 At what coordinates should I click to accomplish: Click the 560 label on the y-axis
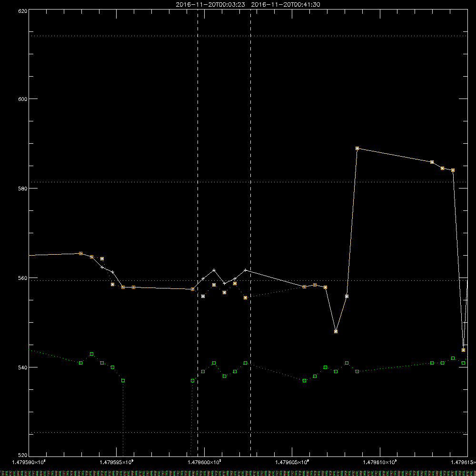pos(23,278)
